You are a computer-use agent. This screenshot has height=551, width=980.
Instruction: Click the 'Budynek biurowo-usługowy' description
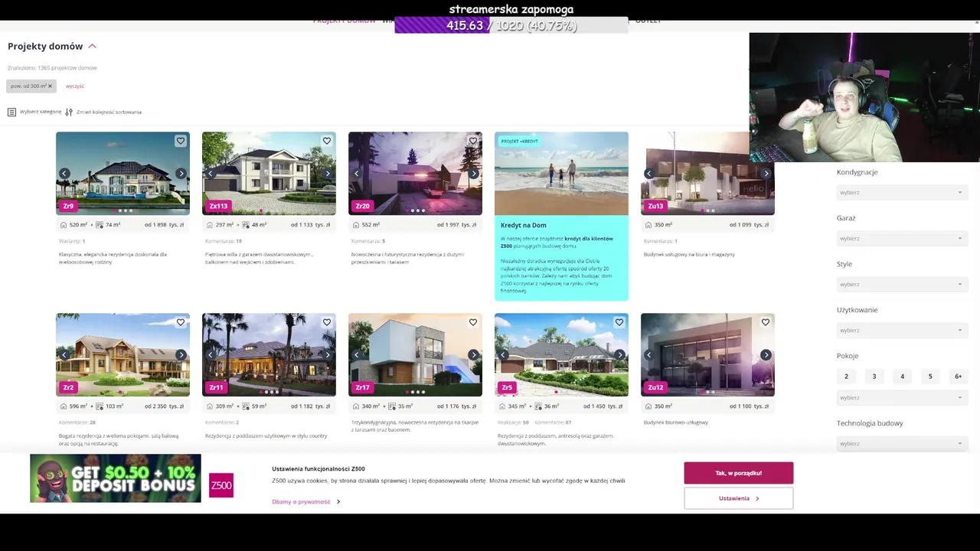[676, 422]
